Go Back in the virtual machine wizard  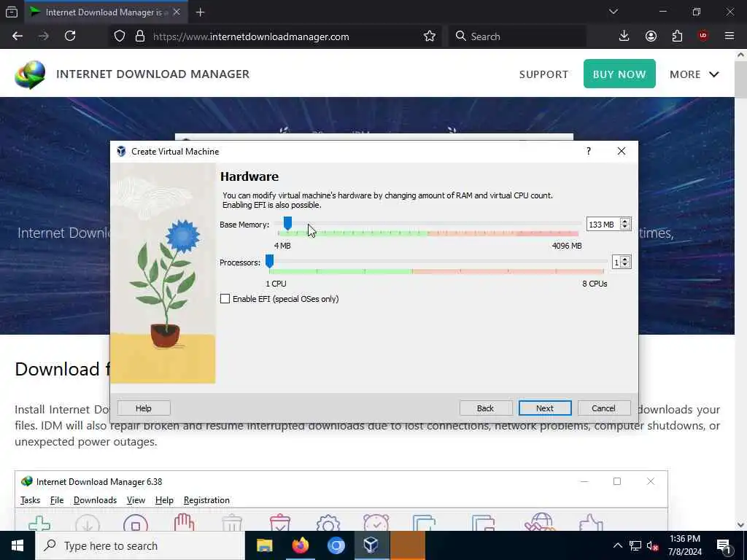[485, 408]
